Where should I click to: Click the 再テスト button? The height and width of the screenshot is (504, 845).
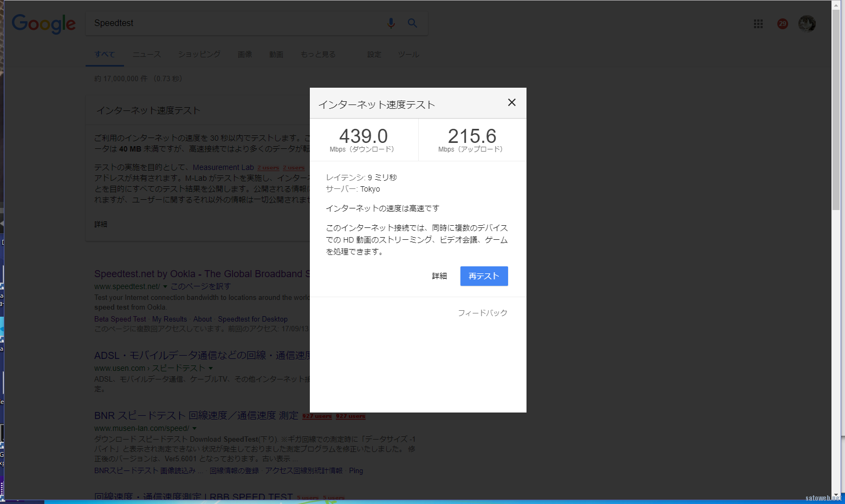click(484, 276)
